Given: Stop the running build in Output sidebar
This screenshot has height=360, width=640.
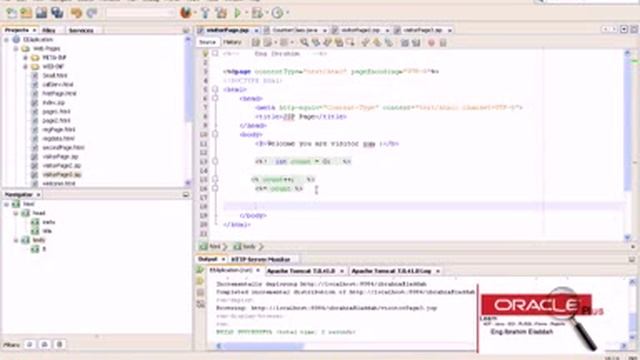Looking at the screenshot, I should tap(200, 293).
